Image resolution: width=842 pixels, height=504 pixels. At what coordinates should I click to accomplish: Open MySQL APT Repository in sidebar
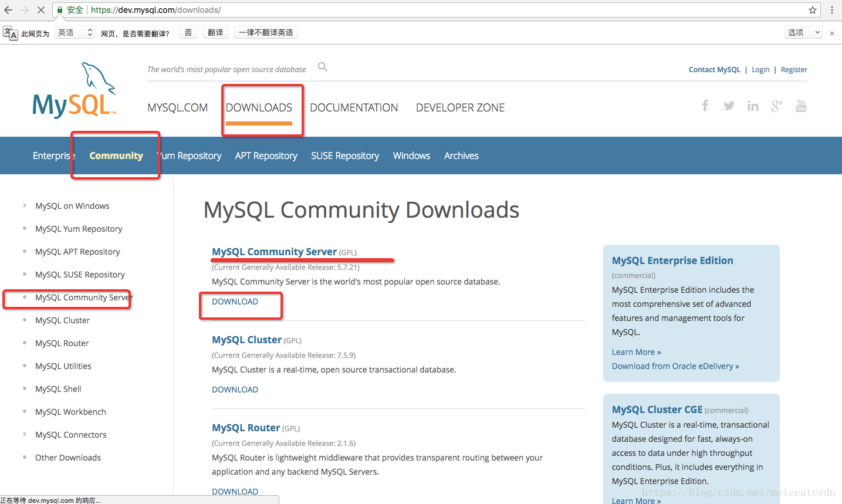(77, 252)
